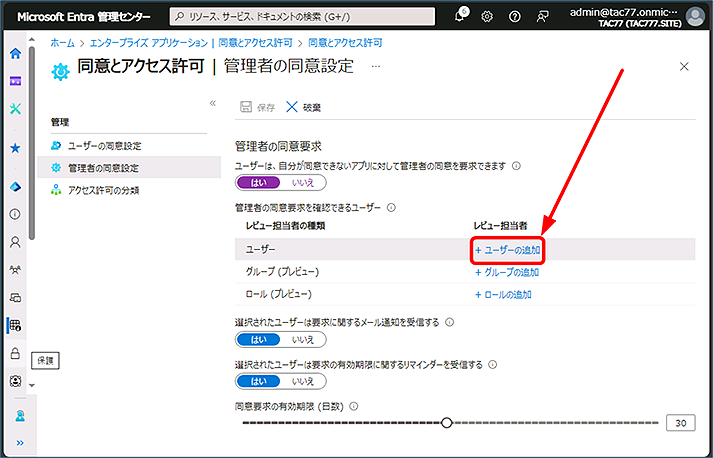Open Favorites star icon in sidebar
The height and width of the screenshot is (458, 713).
coord(15,148)
